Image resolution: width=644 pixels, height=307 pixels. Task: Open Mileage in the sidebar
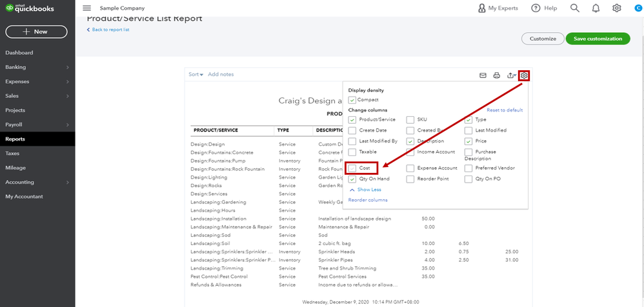37,168
